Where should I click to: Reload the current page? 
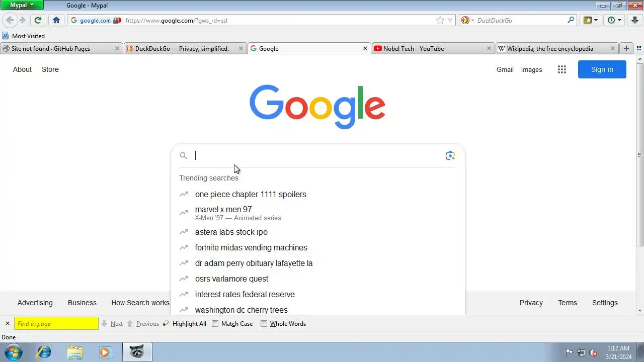[x=38, y=20]
